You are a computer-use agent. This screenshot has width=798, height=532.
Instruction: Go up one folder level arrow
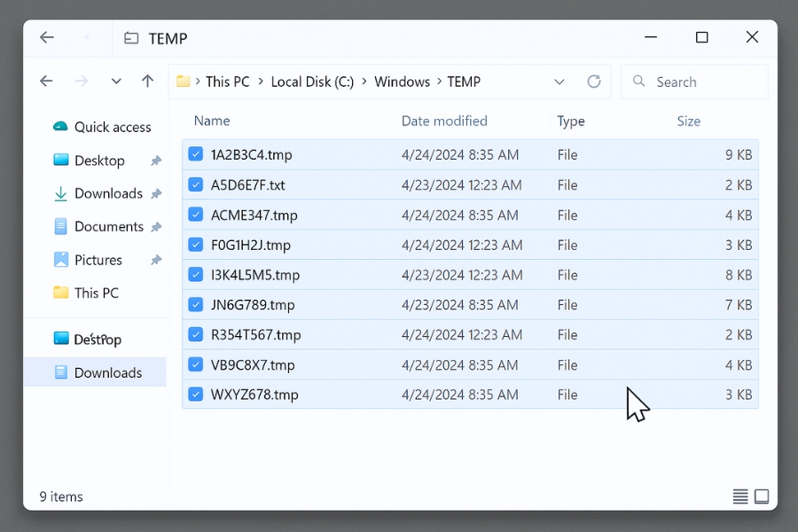tap(147, 82)
